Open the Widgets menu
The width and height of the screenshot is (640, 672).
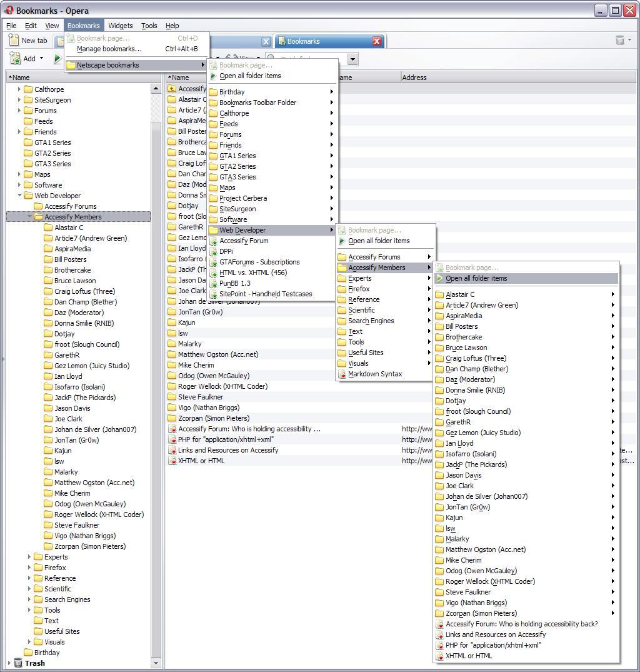(x=121, y=26)
